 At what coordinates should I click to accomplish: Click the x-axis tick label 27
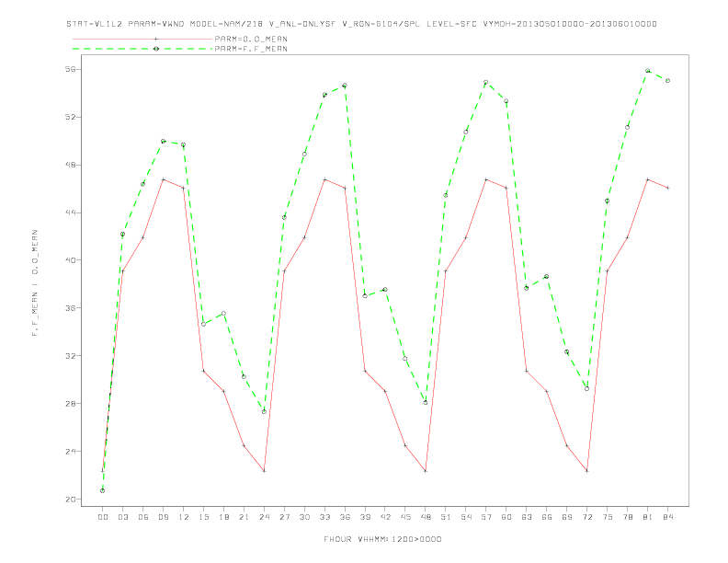click(x=284, y=517)
